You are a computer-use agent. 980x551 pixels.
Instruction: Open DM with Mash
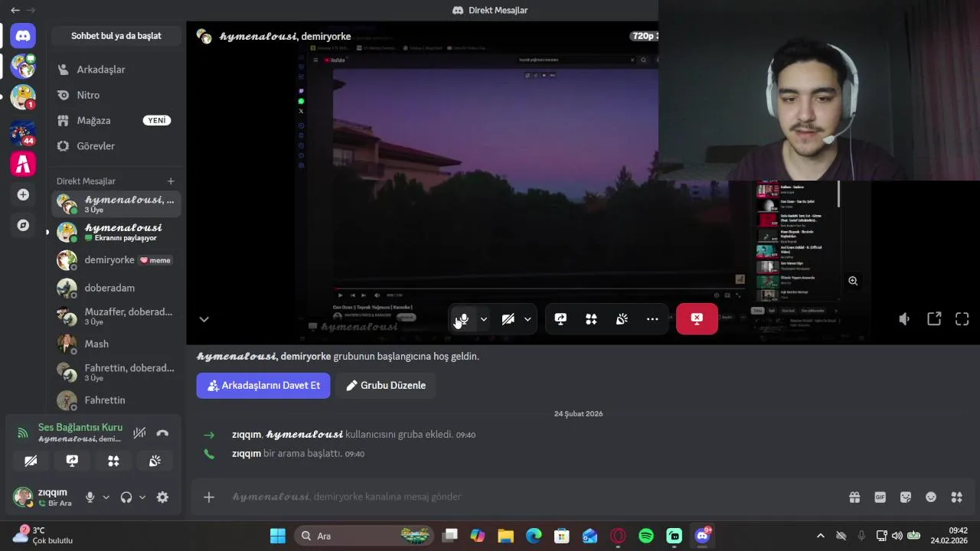[116, 344]
